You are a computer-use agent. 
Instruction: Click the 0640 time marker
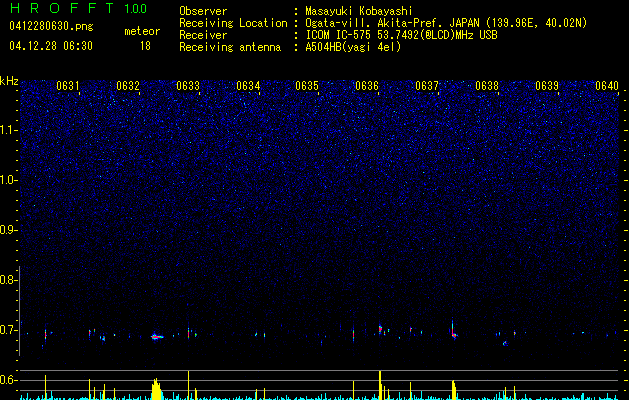coord(607,86)
